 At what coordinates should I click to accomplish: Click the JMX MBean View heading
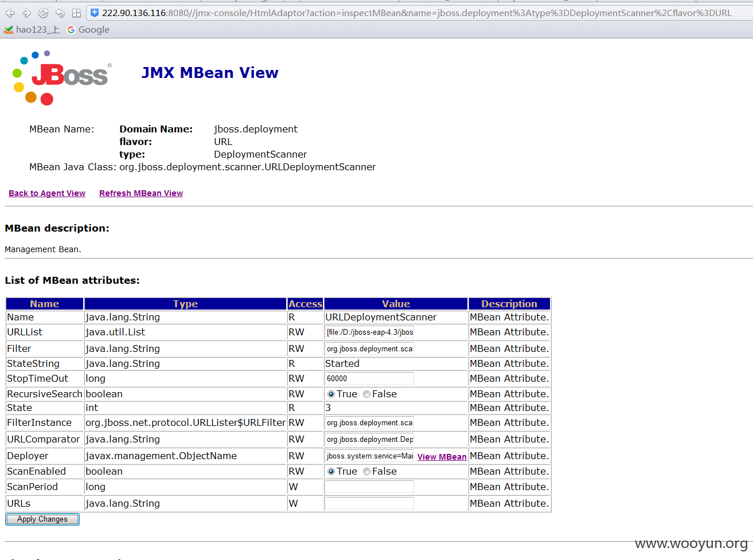[x=210, y=73]
